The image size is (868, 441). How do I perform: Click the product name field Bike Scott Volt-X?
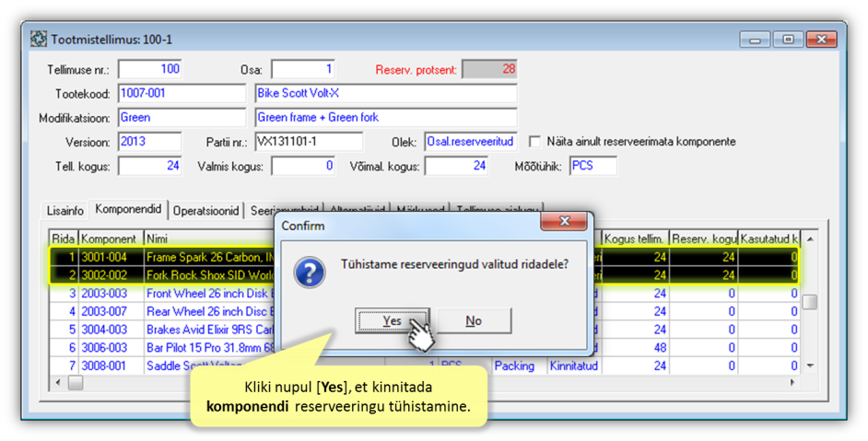click(x=386, y=94)
